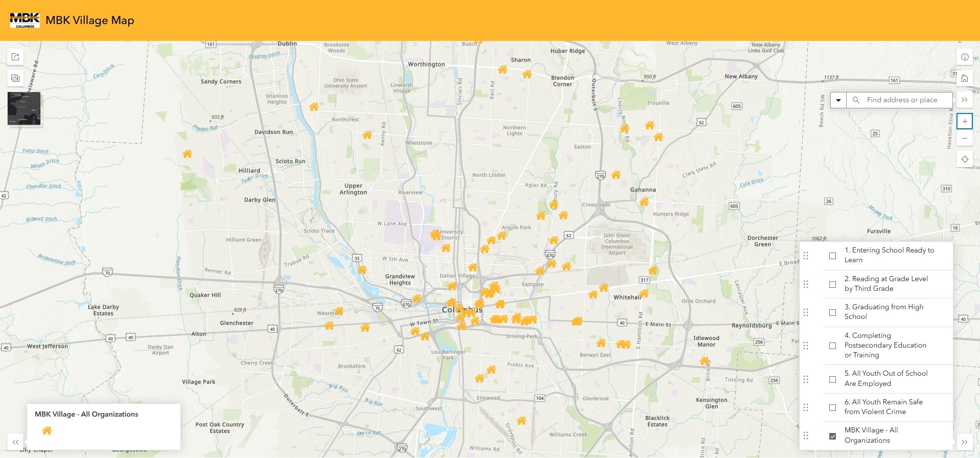Image resolution: width=980 pixels, height=458 pixels.
Task: Uncheck MBK Village - All Organizations layer
Action: pyautogui.click(x=832, y=436)
